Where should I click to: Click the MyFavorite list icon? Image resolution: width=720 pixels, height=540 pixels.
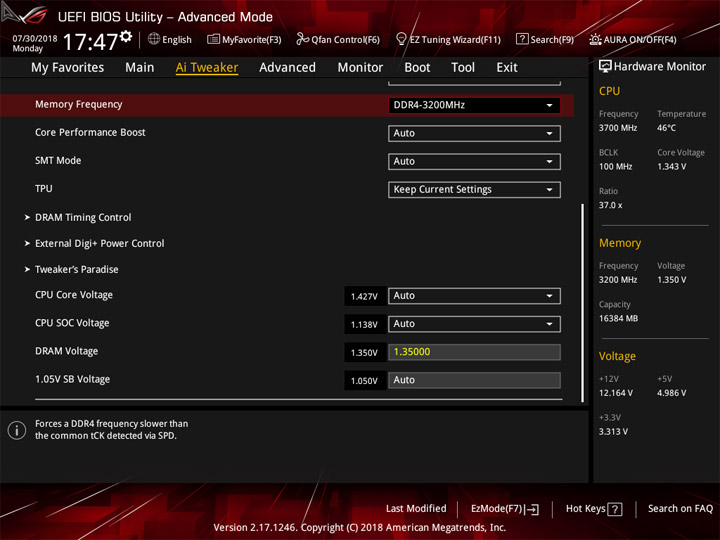[x=213, y=39]
